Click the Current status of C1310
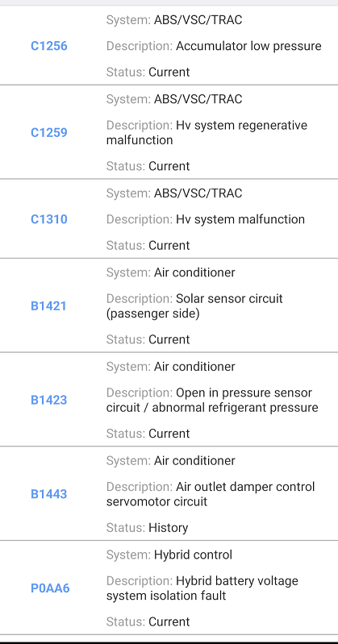This screenshot has height=644, width=338. (169, 246)
